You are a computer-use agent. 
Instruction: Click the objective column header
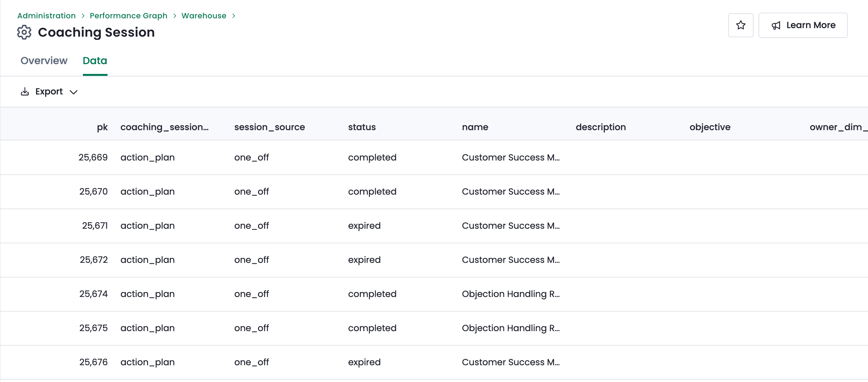tap(710, 127)
